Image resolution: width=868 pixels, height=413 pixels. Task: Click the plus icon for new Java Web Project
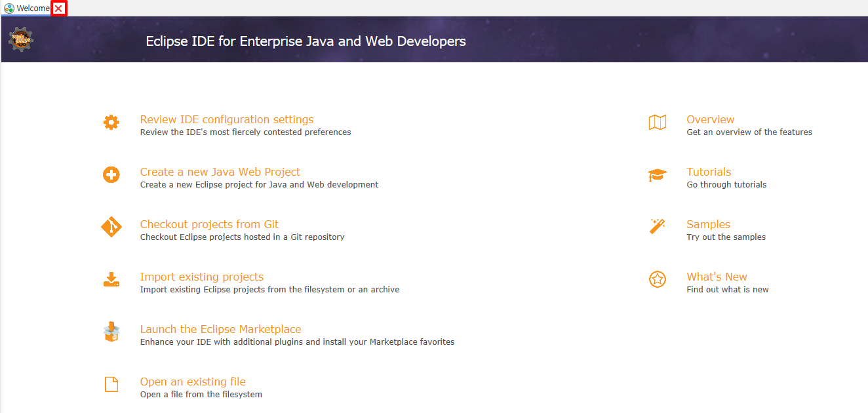pyautogui.click(x=111, y=175)
